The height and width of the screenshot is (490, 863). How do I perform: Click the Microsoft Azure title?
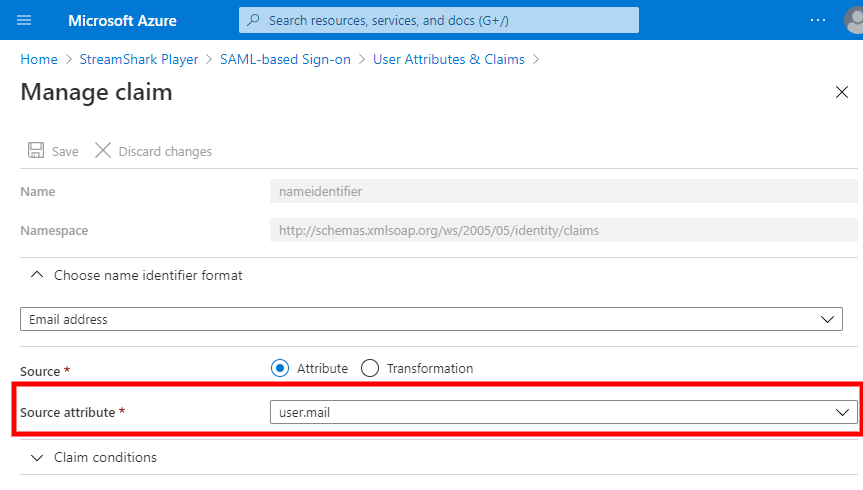(122, 21)
